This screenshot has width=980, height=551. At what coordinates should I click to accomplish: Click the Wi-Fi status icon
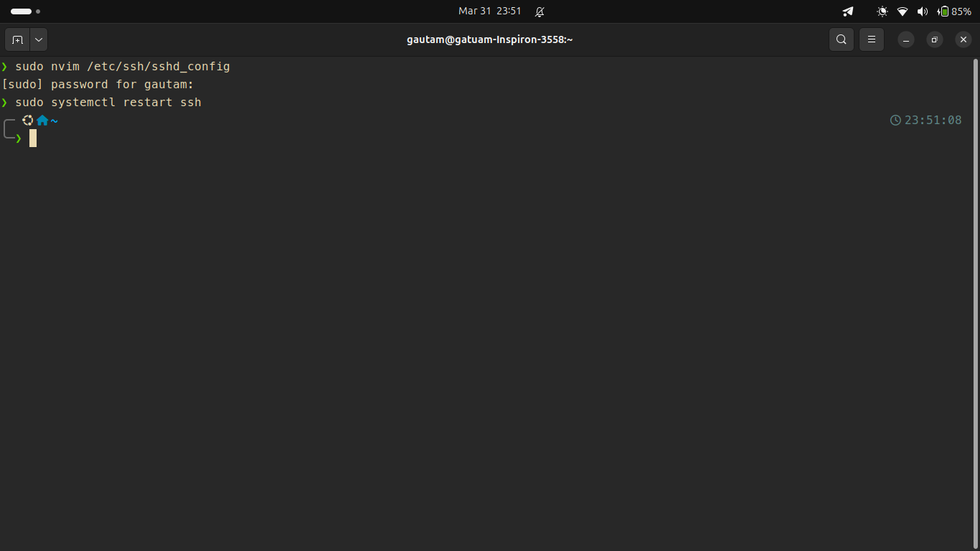[903, 11]
